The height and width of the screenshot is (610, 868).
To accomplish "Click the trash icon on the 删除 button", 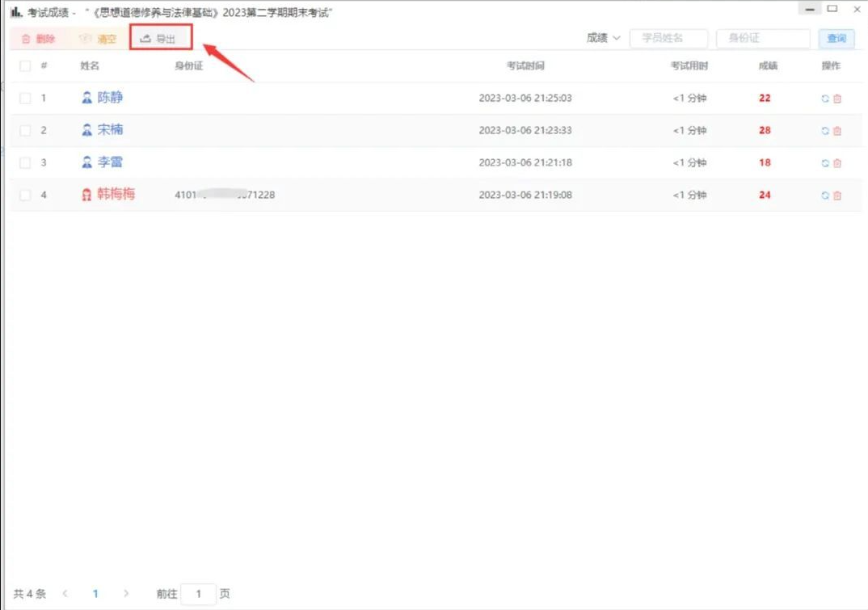I will (26, 39).
